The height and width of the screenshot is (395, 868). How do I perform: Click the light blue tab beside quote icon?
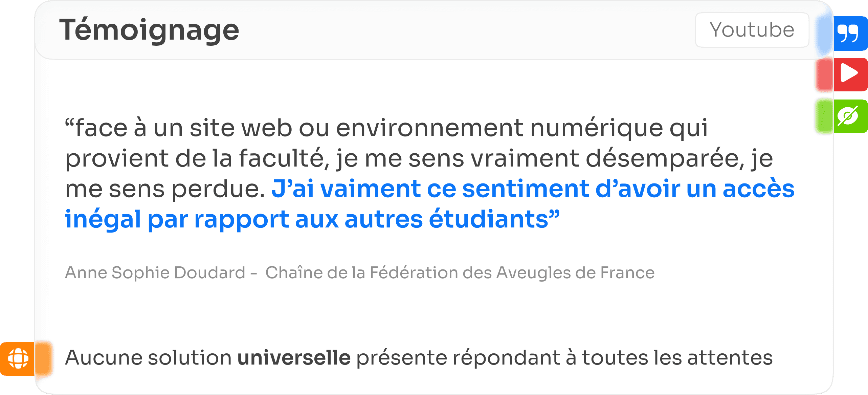coord(824,33)
